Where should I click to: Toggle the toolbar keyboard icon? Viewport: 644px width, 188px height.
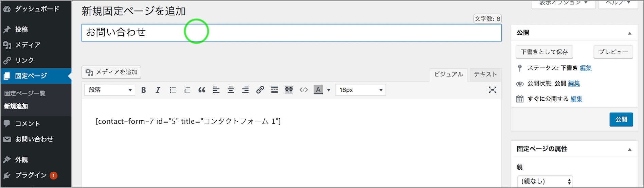pyautogui.click(x=289, y=90)
